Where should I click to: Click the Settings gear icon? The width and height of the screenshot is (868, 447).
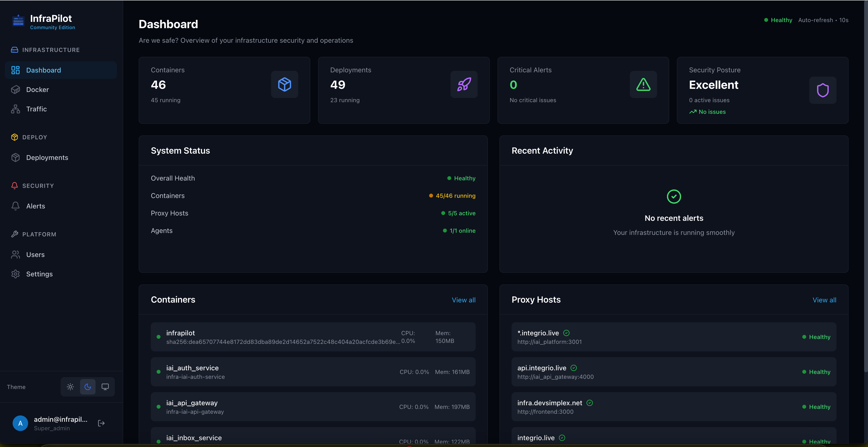(x=16, y=274)
